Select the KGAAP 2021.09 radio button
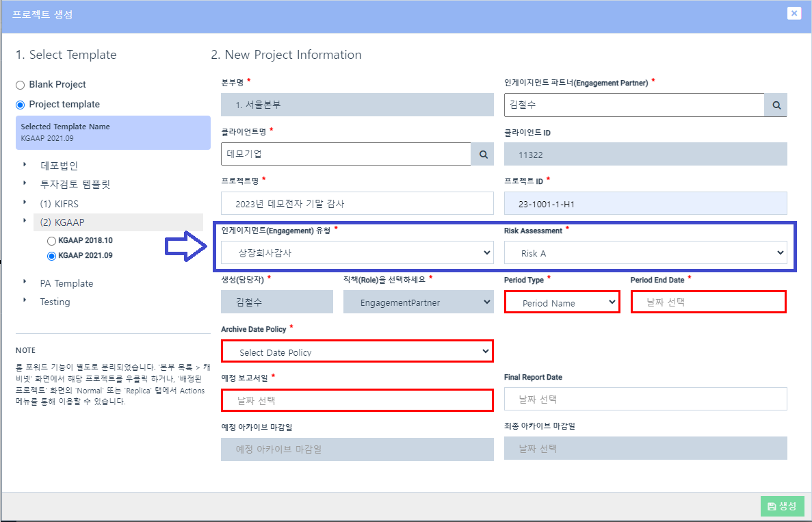812x522 pixels. (51, 257)
